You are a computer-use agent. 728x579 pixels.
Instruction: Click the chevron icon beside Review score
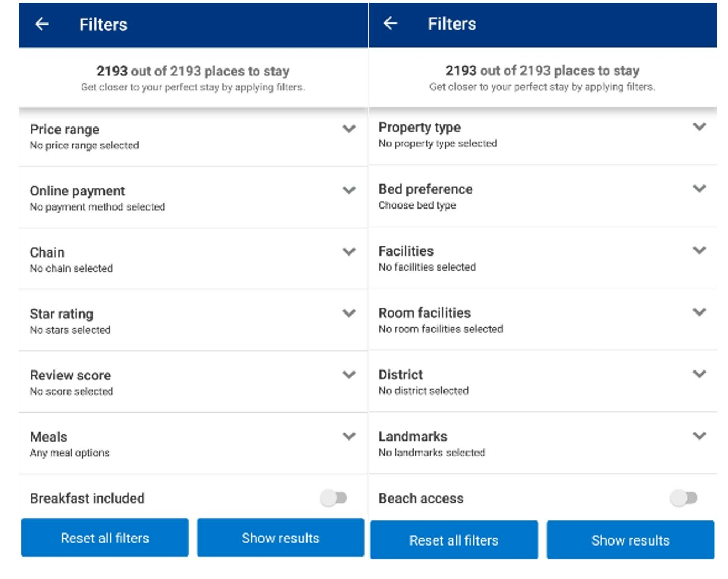349,375
